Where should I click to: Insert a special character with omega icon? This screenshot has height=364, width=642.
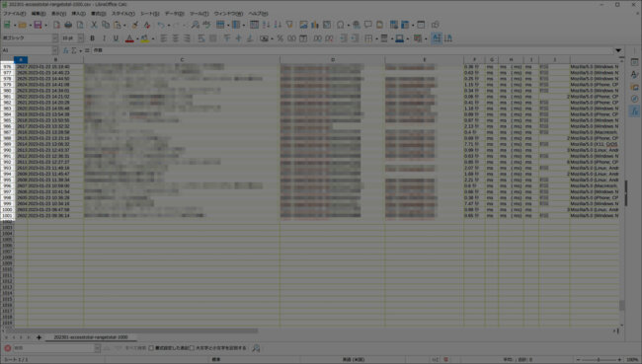[x=340, y=25]
